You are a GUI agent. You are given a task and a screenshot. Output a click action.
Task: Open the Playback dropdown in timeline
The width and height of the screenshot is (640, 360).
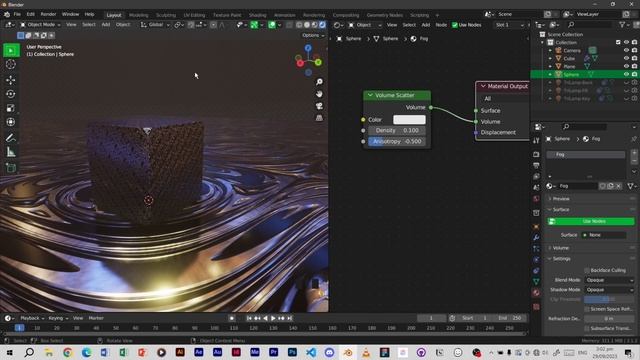tap(32, 318)
